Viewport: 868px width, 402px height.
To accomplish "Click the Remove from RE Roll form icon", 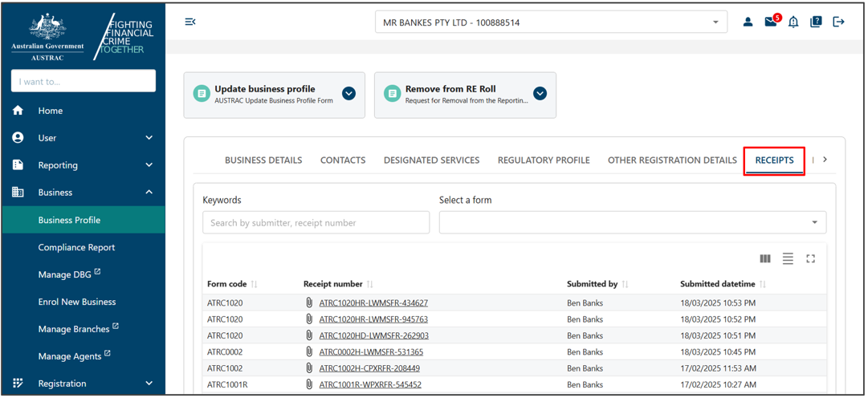I will click(x=392, y=93).
